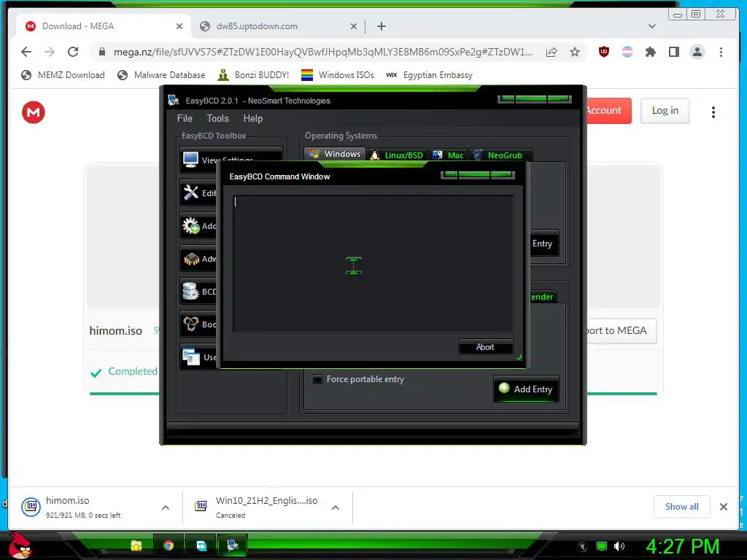The height and width of the screenshot is (560, 747).
Task: Open the Egyptian Embassy bookmark
Action: 429,75
